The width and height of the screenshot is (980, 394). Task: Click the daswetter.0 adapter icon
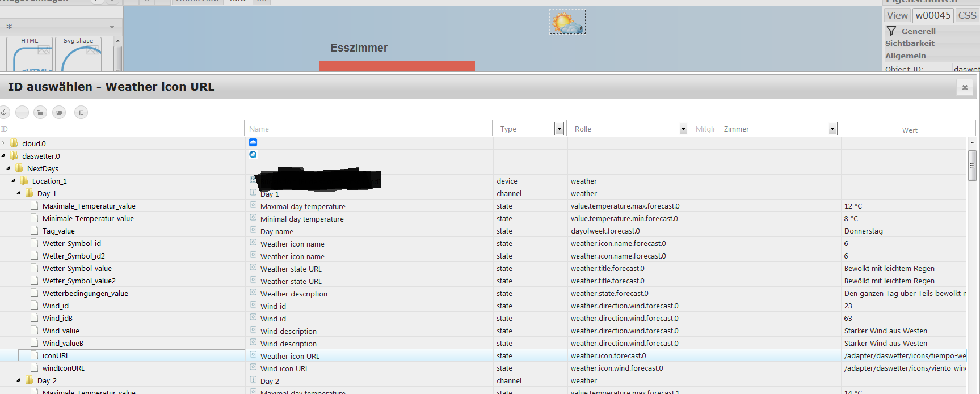click(x=253, y=154)
